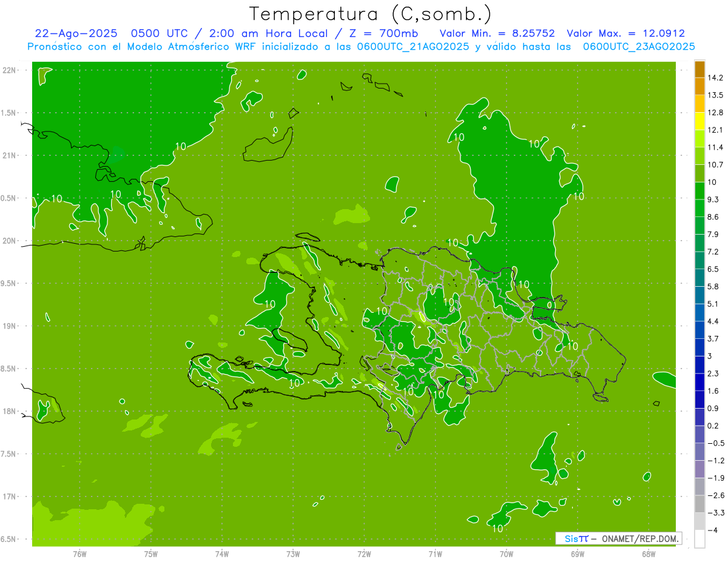The width and height of the screenshot is (728, 562).
Task: Click the 69W longitude label
Action: (x=577, y=554)
